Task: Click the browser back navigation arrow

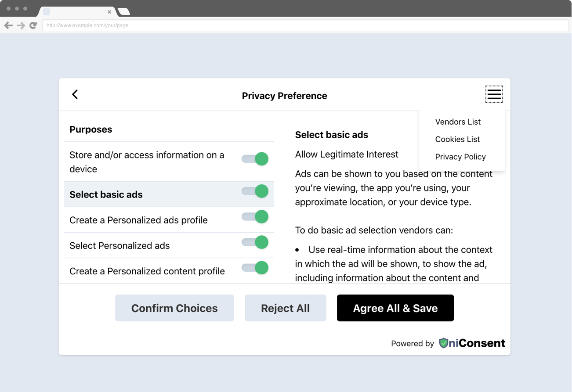Action: tap(8, 25)
